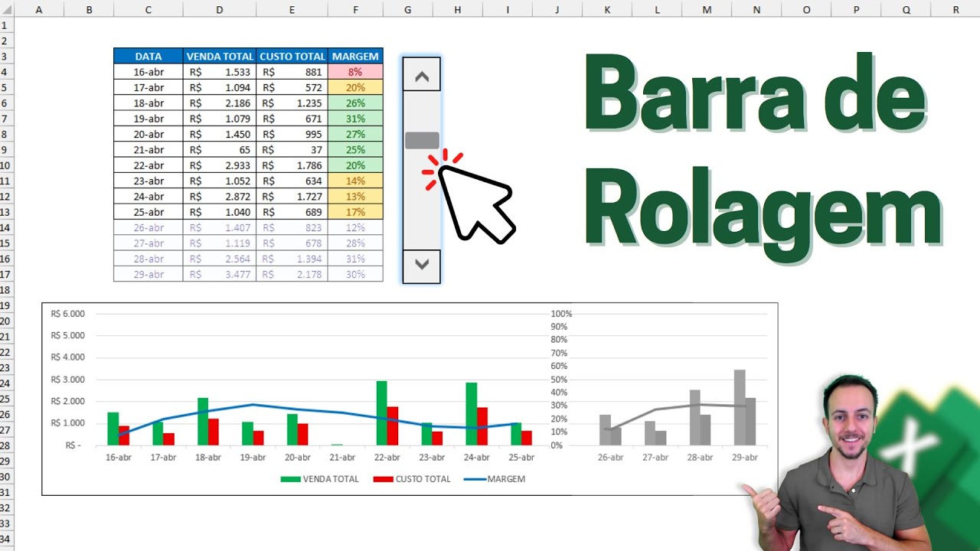The height and width of the screenshot is (551, 980).
Task: Click the 31% margin cell in row 7
Action: click(x=355, y=119)
